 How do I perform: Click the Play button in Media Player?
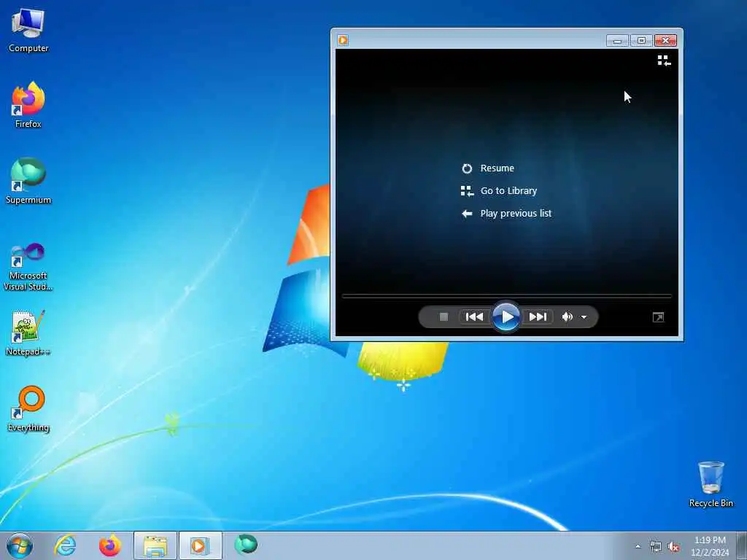pos(506,316)
